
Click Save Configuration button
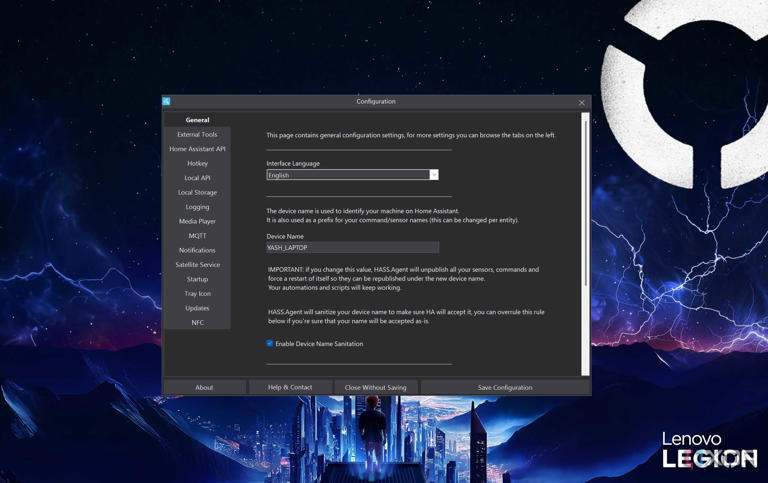pos(505,387)
